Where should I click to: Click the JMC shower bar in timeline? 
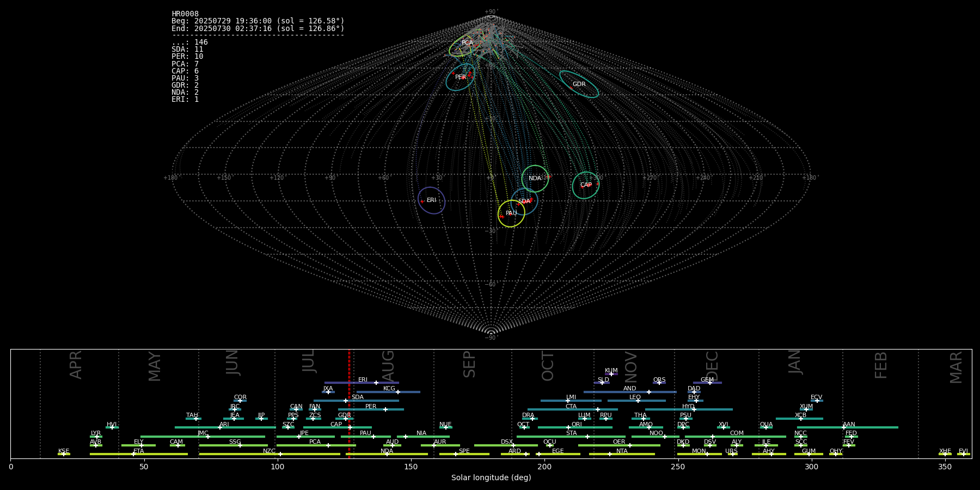tap(203, 437)
